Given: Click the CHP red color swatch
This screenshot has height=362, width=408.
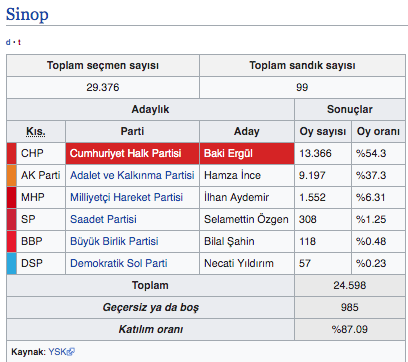Looking at the screenshot, I should coord(12,153).
